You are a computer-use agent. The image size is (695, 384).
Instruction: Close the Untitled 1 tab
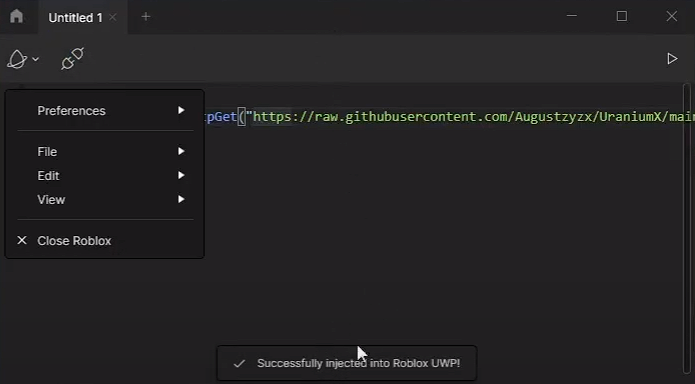tap(113, 17)
